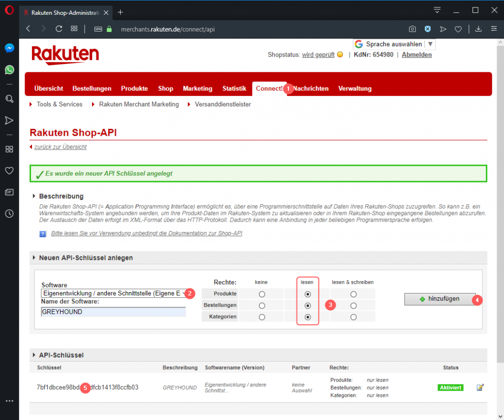Set Produkte rights to lesen
This screenshot has width=504, height=420.
click(x=308, y=294)
